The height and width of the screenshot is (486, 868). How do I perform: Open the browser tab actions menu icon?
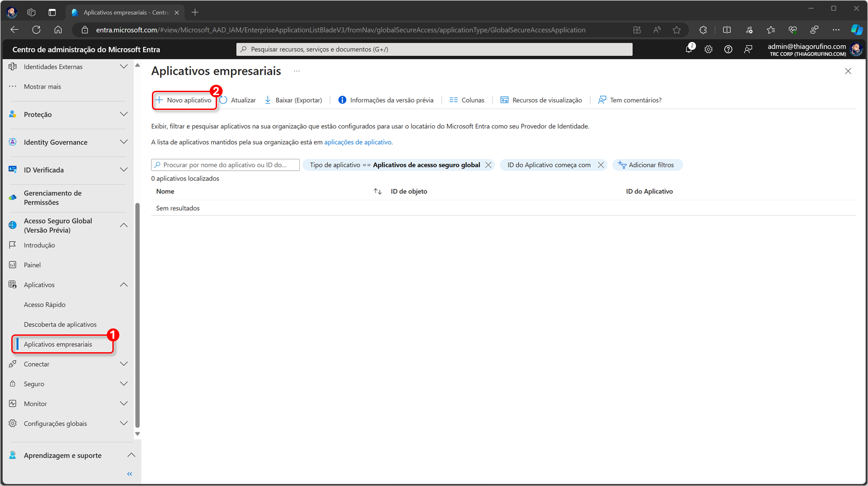(x=52, y=12)
